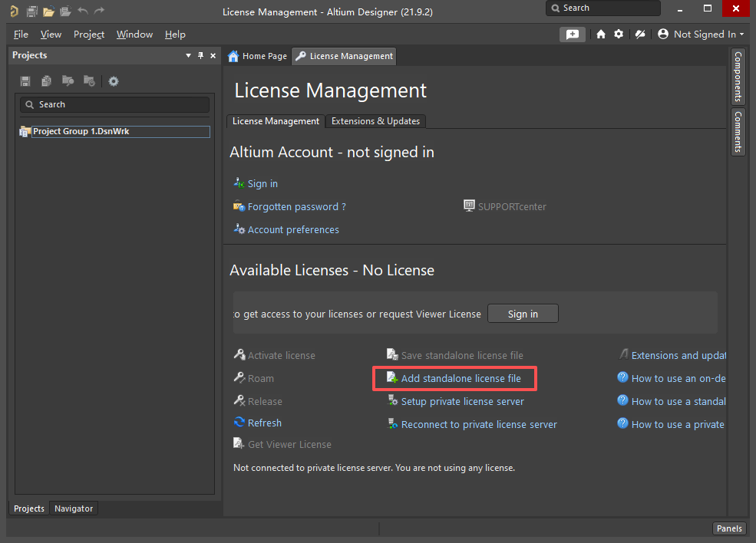Click the save icon in Projects panel
The image size is (756, 543).
(25, 81)
